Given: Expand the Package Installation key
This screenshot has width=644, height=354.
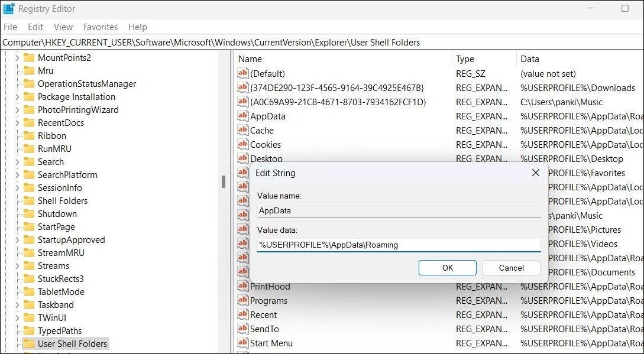Looking at the screenshot, I should pos(17,97).
